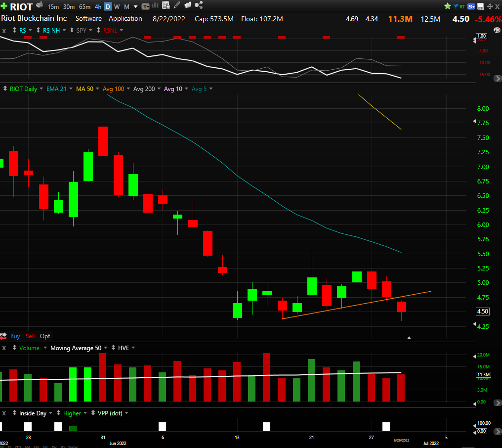The width and height of the screenshot is (502, 448).
Task: Click the -5.46% change value
Action: tap(488, 19)
